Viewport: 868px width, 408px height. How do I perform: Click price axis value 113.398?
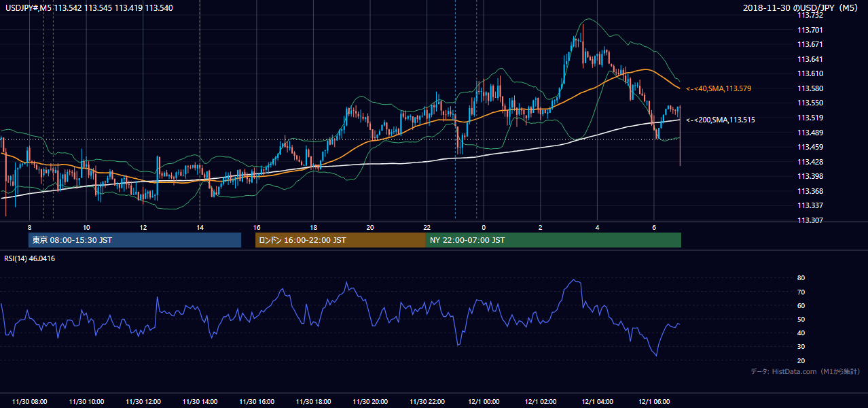[x=810, y=176]
